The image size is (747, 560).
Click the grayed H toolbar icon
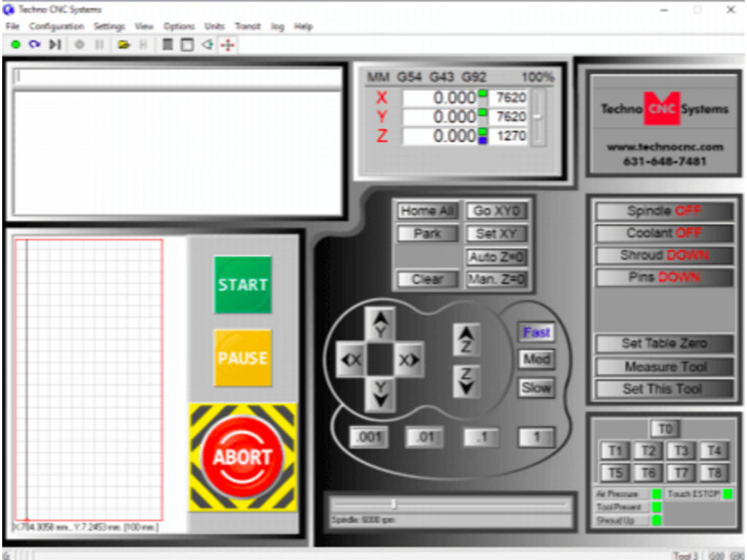click(x=143, y=44)
